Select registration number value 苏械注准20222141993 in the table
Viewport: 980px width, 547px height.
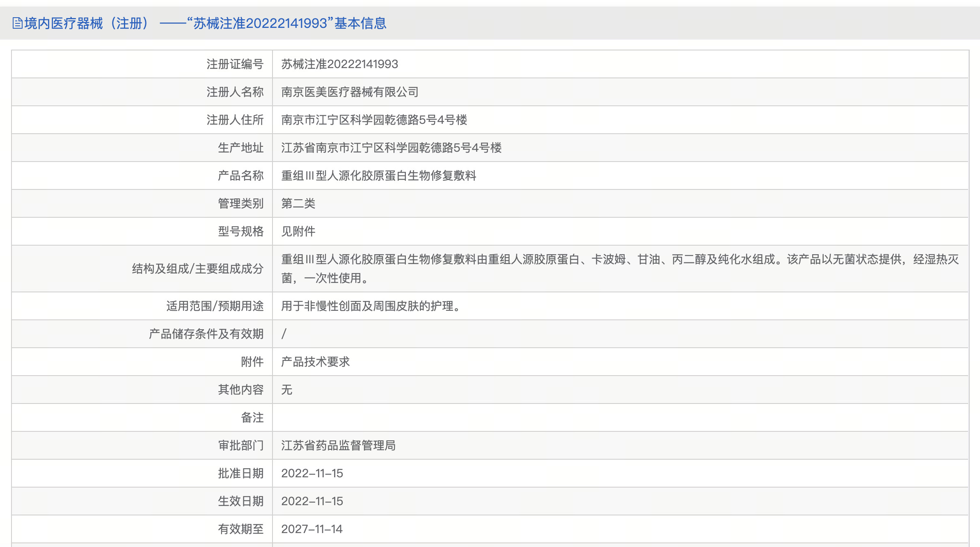click(339, 64)
